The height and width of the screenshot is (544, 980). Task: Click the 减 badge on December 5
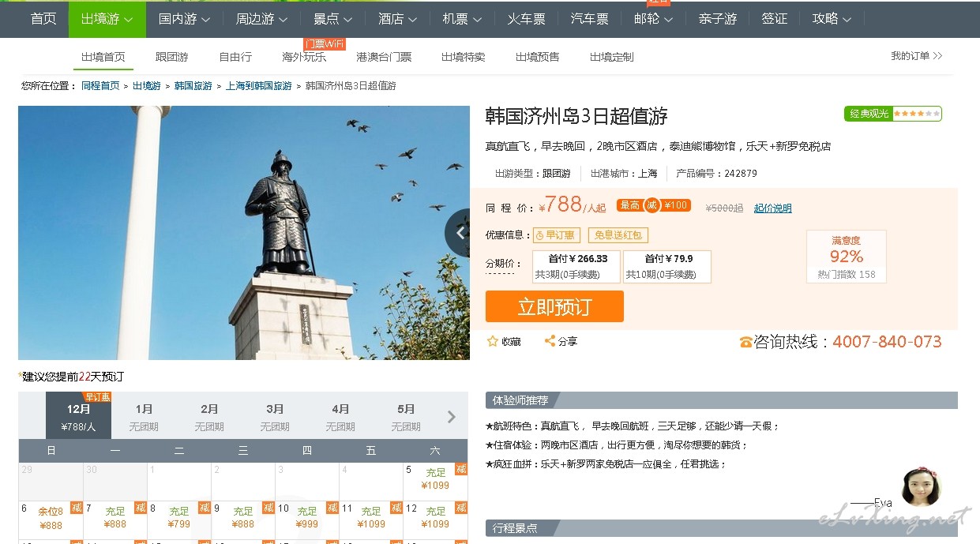[x=461, y=469]
